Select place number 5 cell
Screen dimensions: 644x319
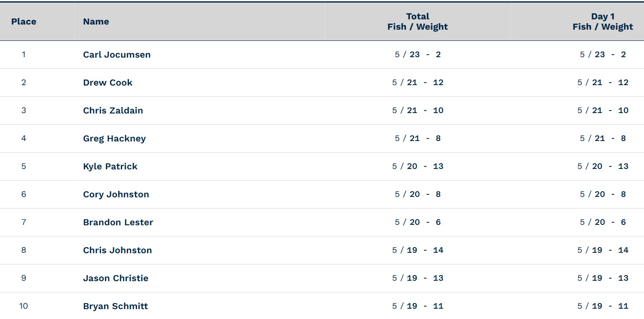[x=24, y=166]
